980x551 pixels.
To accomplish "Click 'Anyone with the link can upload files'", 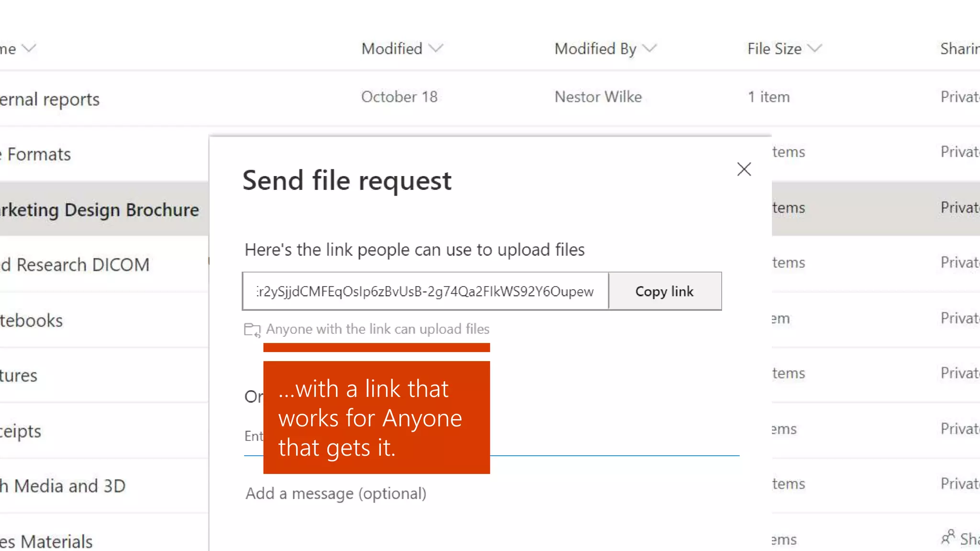I will coord(378,329).
